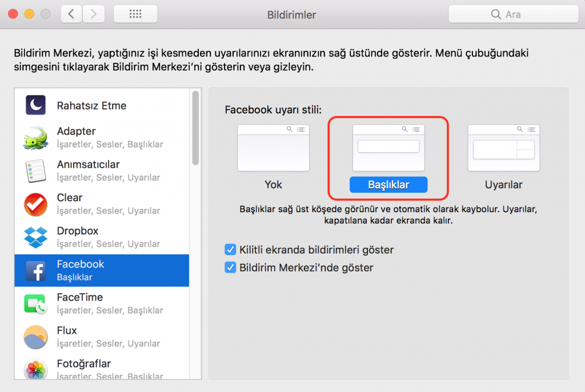
Task: Select the Rahatsız Etme moon icon
Action: click(35, 106)
